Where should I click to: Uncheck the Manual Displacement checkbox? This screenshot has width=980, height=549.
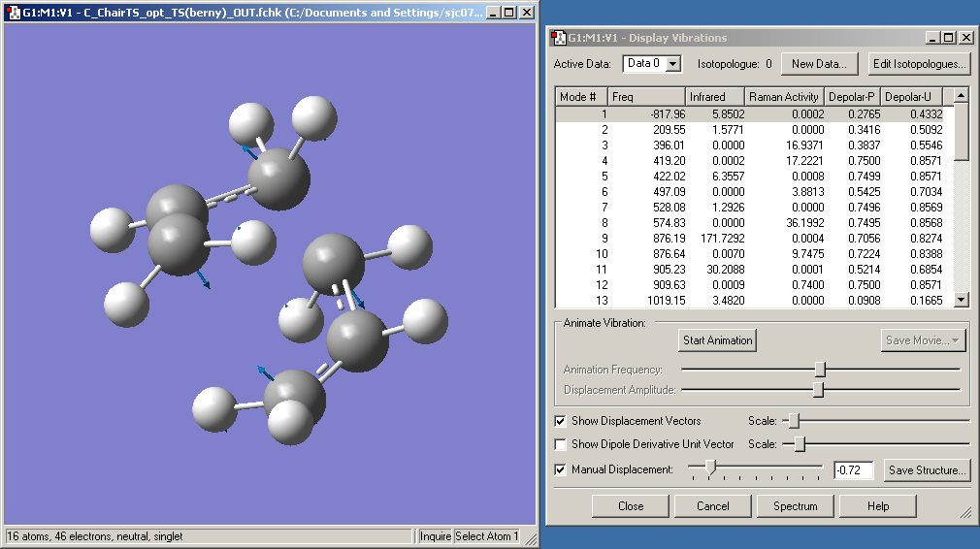pos(560,469)
